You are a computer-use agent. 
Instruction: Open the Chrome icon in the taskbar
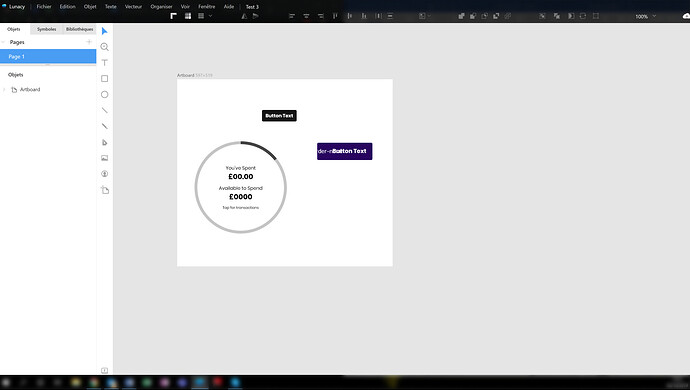point(93,383)
